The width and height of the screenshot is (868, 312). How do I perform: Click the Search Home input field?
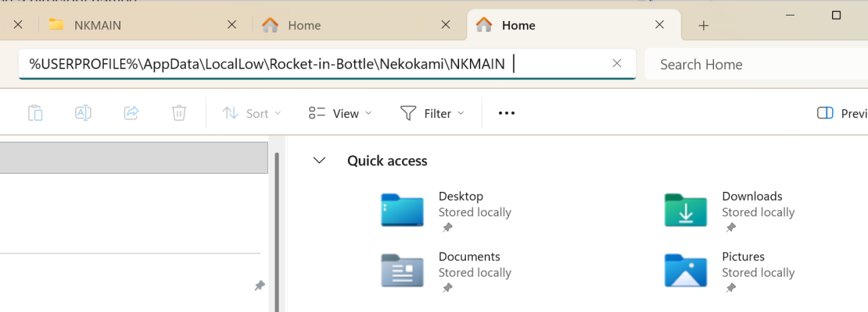pos(753,64)
